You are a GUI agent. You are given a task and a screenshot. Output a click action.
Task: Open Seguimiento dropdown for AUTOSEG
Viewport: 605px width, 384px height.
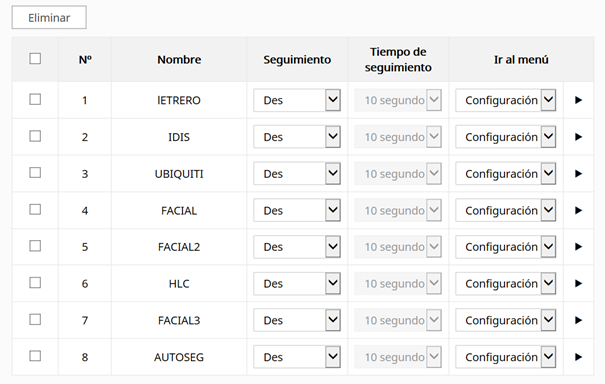(297, 357)
